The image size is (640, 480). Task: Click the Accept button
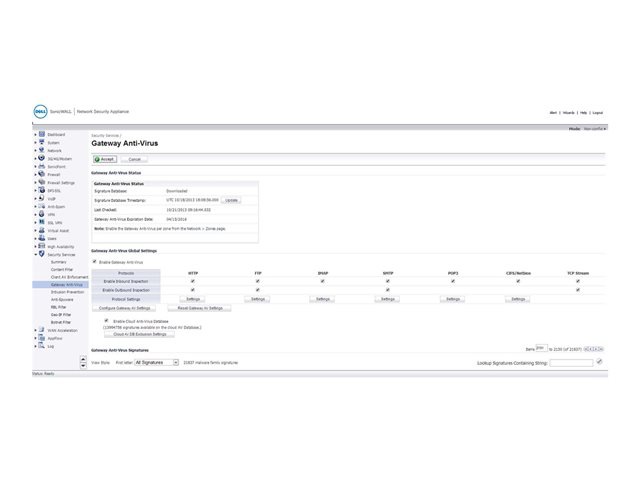(x=105, y=159)
